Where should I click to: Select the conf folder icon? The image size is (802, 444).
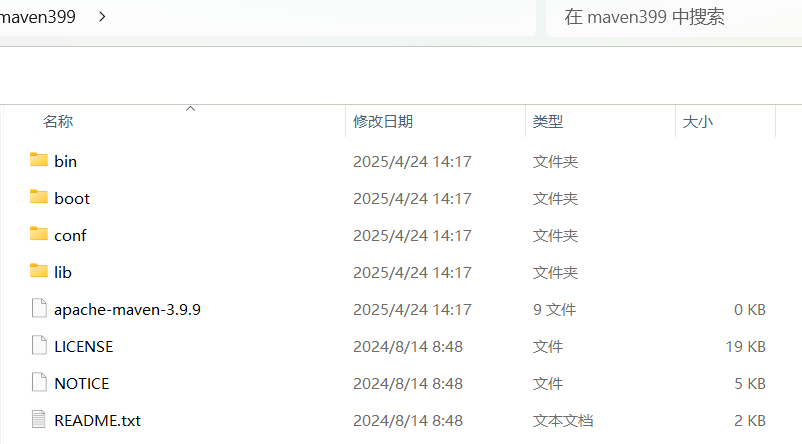39,234
